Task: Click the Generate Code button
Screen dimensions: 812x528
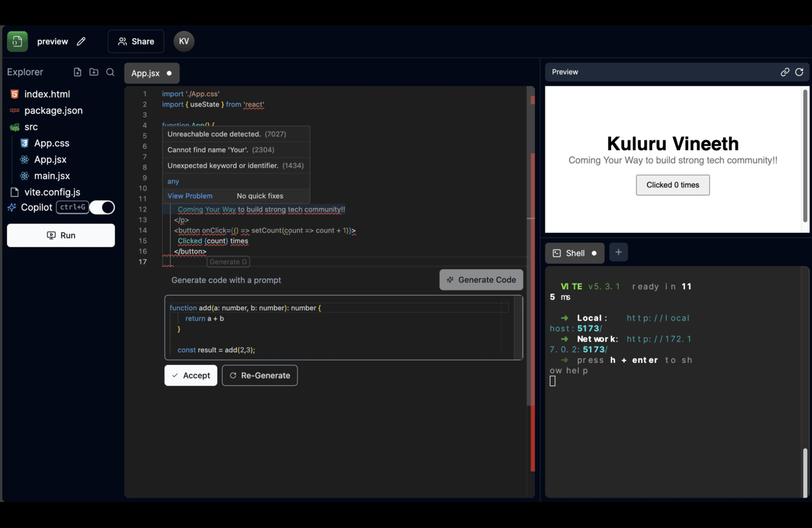Action: tap(481, 279)
